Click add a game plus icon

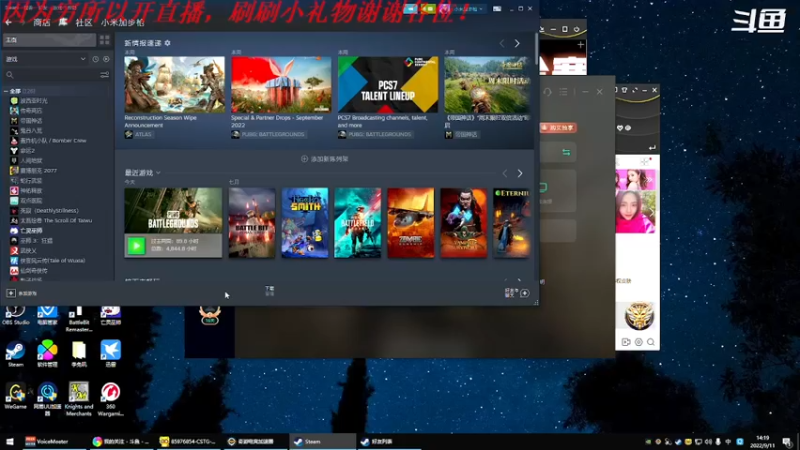click(11, 293)
